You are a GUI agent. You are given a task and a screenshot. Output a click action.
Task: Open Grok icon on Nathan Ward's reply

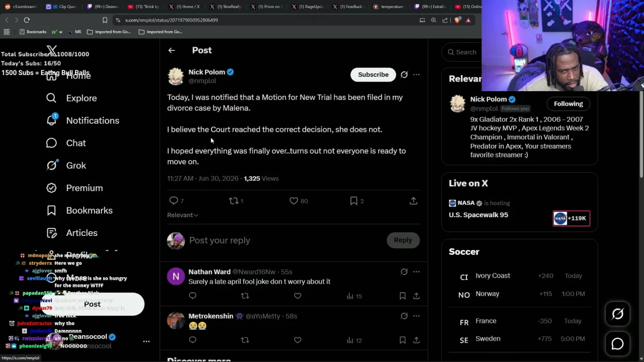pyautogui.click(x=404, y=272)
